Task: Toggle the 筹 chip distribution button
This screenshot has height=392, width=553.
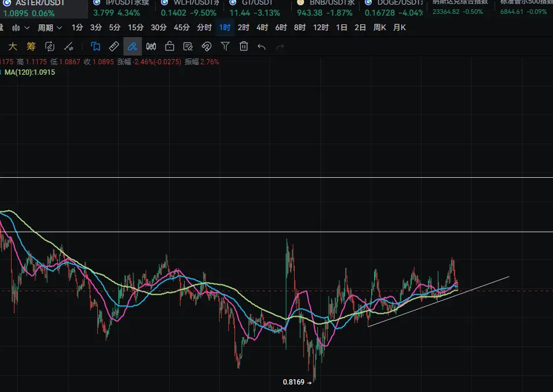Action: (x=31, y=46)
